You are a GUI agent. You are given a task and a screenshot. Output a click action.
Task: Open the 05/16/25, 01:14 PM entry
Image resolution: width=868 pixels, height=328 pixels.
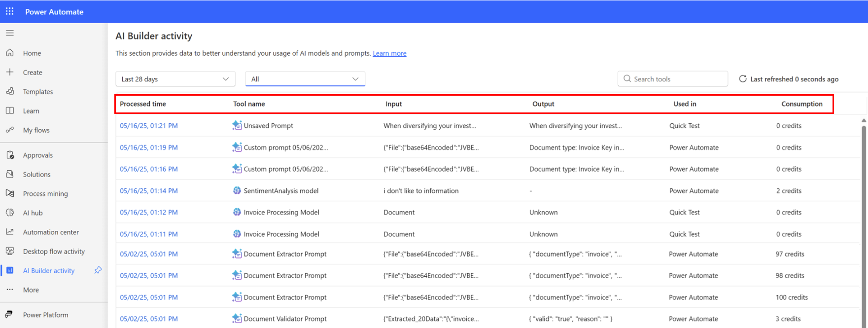tap(149, 191)
